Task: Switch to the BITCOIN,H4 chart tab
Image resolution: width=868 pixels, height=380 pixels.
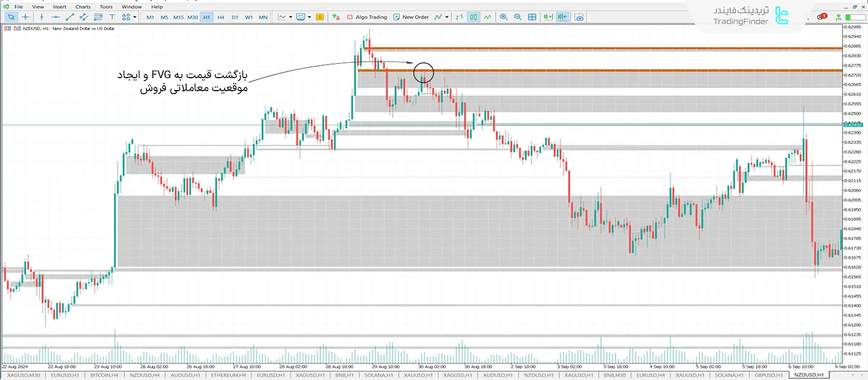Action: pyautogui.click(x=104, y=375)
